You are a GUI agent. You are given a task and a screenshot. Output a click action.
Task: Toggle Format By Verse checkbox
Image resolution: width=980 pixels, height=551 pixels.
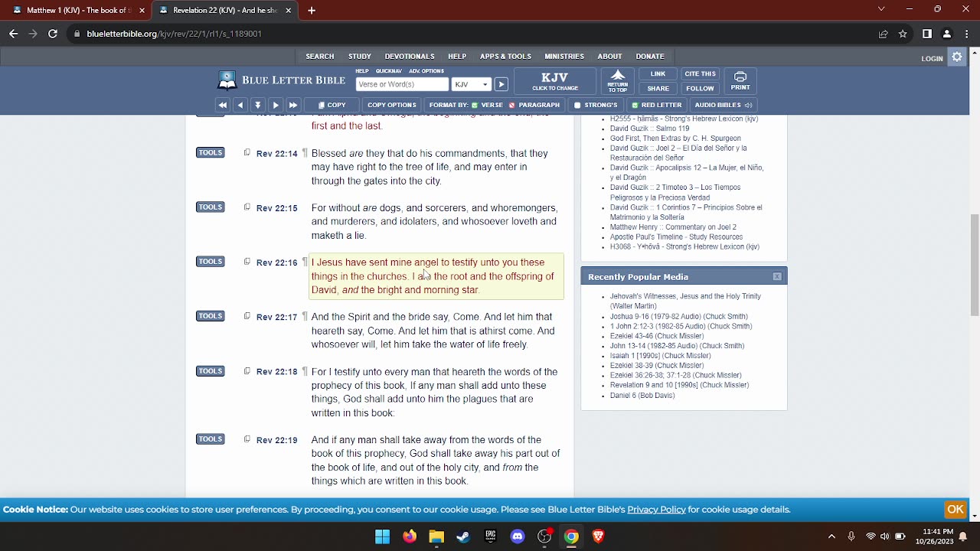[x=475, y=105]
